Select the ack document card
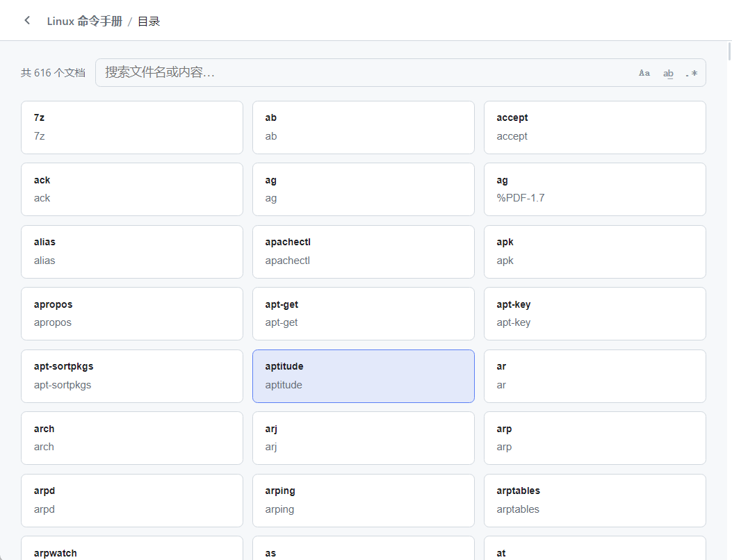732x560 pixels. pyautogui.click(x=132, y=189)
